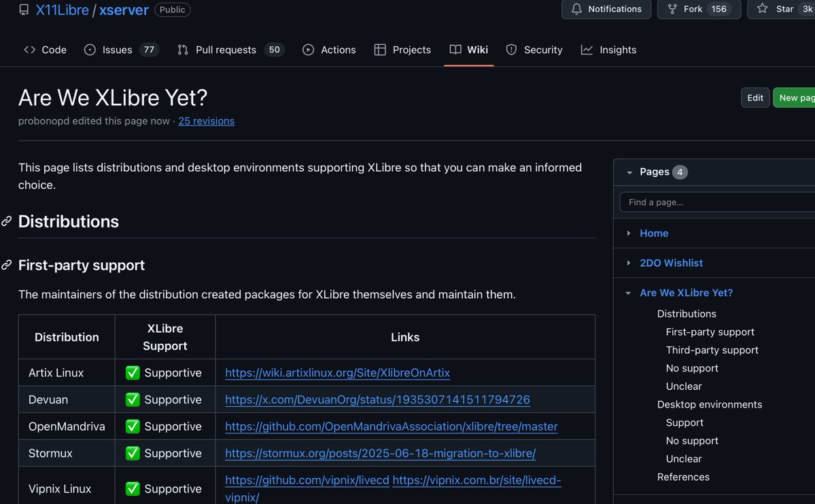Open the 2DO Wishlist wiki page link
The height and width of the screenshot is (504, 815).
click(671, 263)
